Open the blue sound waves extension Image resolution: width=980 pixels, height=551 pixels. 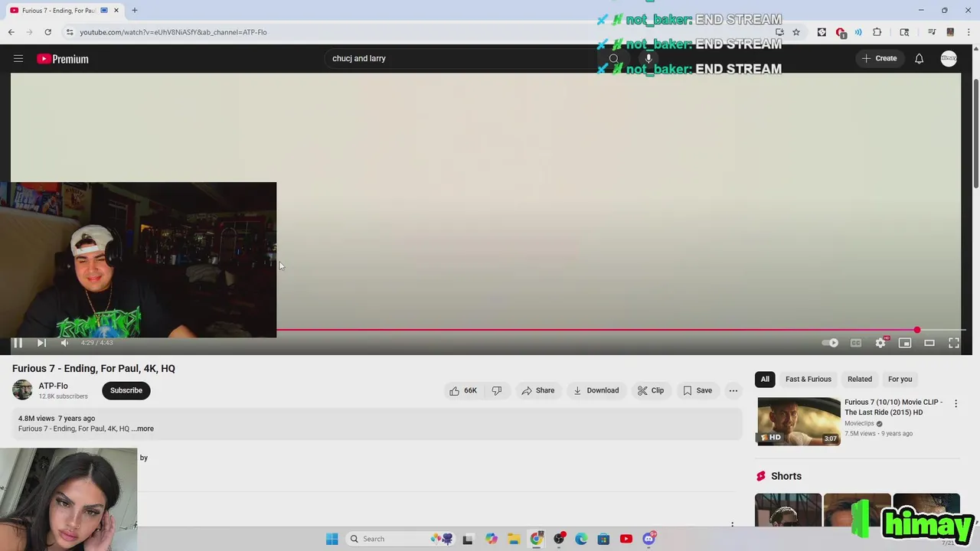coord(858,32)
